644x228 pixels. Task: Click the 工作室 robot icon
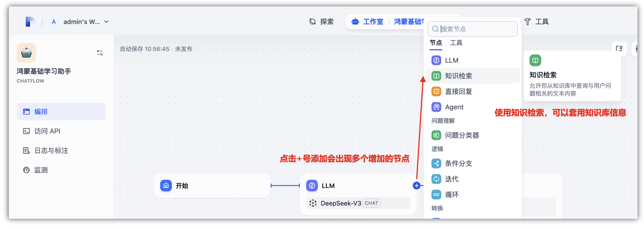(x=355, y=22)
